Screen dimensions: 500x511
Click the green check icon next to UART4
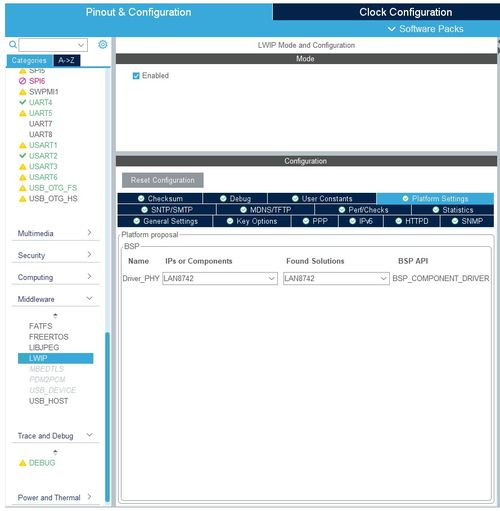pyautogui.click(x=22, y=102)
